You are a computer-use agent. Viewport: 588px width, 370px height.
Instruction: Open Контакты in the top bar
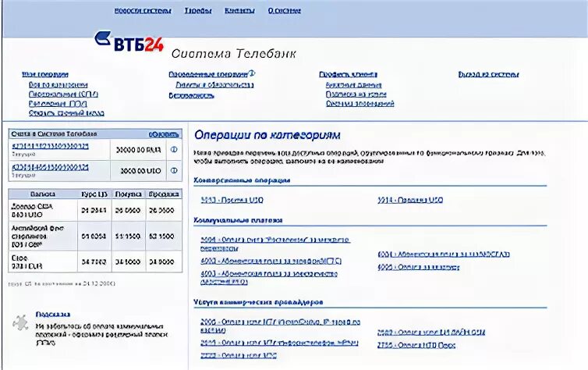tap(239, 10)
